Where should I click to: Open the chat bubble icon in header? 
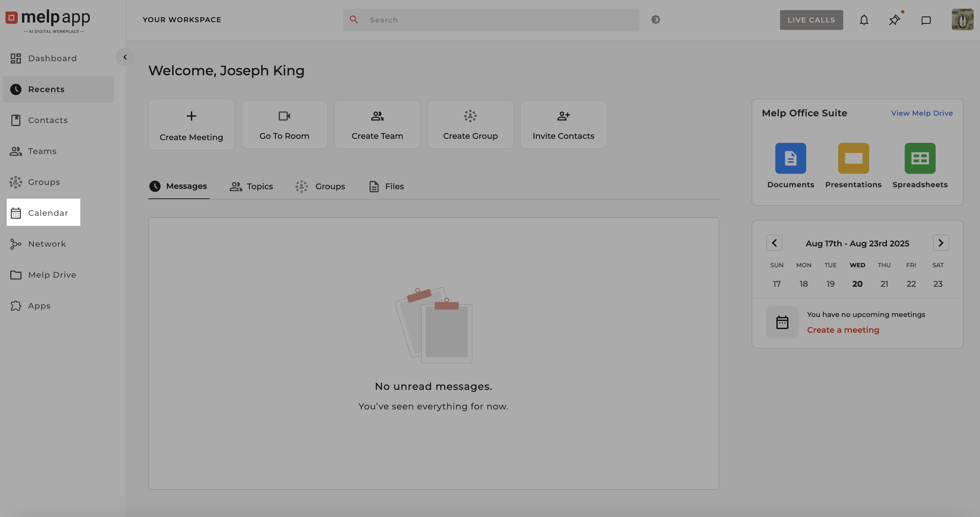926,20
